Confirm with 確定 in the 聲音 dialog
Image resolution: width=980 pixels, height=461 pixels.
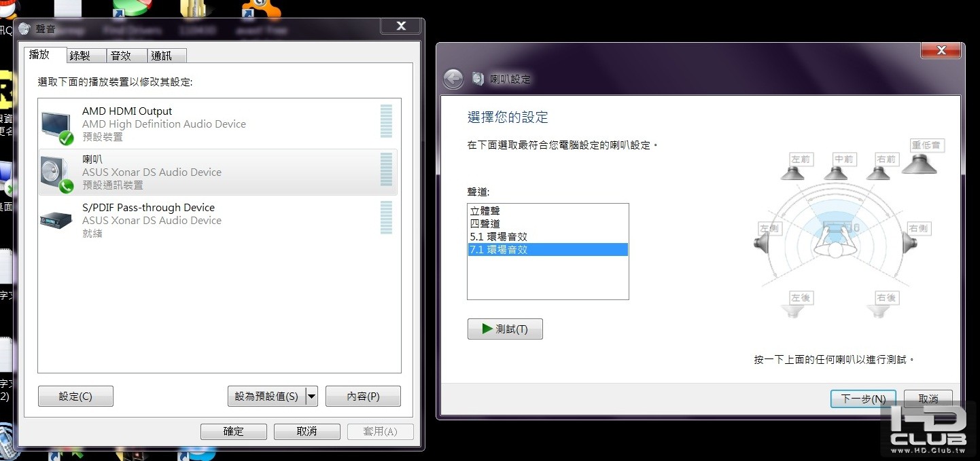click(x=233, y=431)
